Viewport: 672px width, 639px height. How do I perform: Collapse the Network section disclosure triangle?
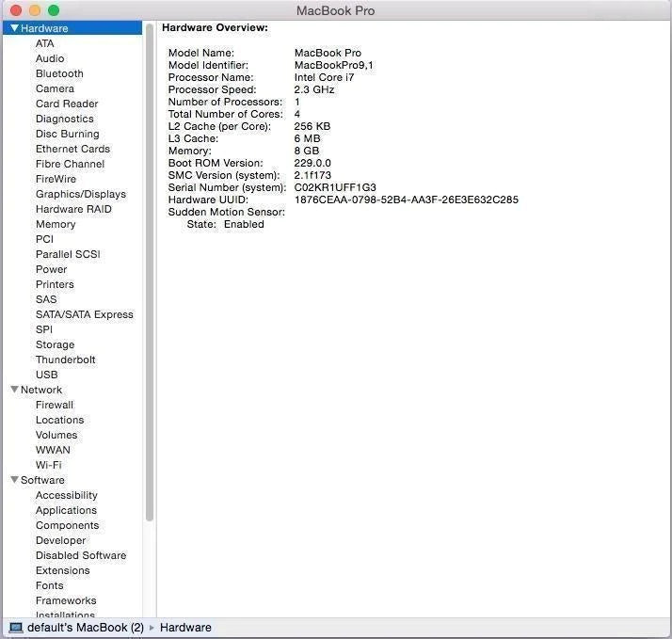coord(14,390)
